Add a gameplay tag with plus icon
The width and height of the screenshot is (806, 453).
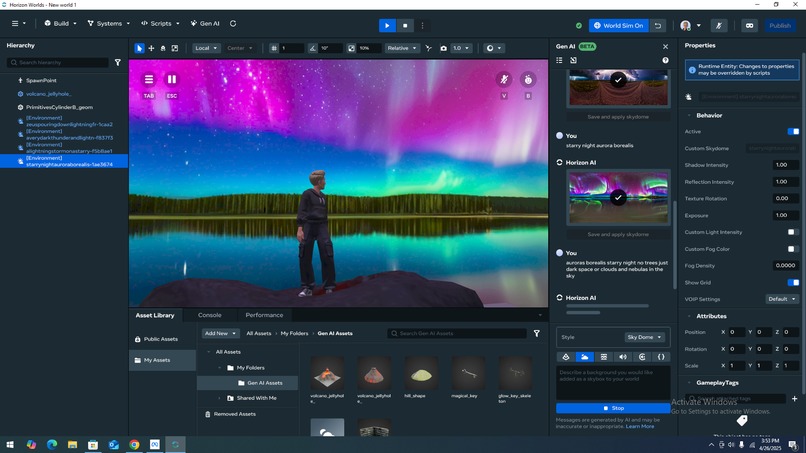tap(794, 398)
